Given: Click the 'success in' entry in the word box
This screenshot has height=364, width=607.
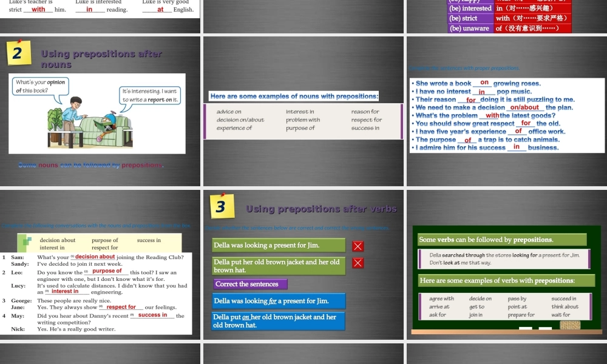Looking at the screenshot, I should tap(148, 240).
